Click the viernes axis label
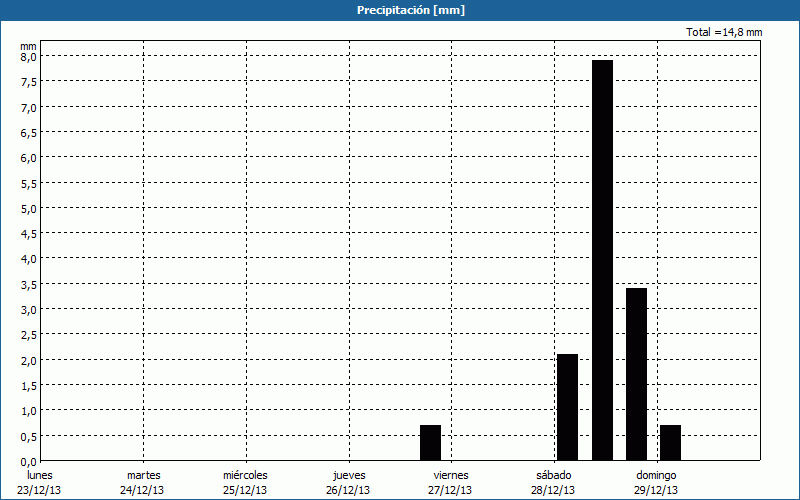Image resolution: width=800 pixels, height=500 pixels. pyautogui.click(x=451, y=475)
